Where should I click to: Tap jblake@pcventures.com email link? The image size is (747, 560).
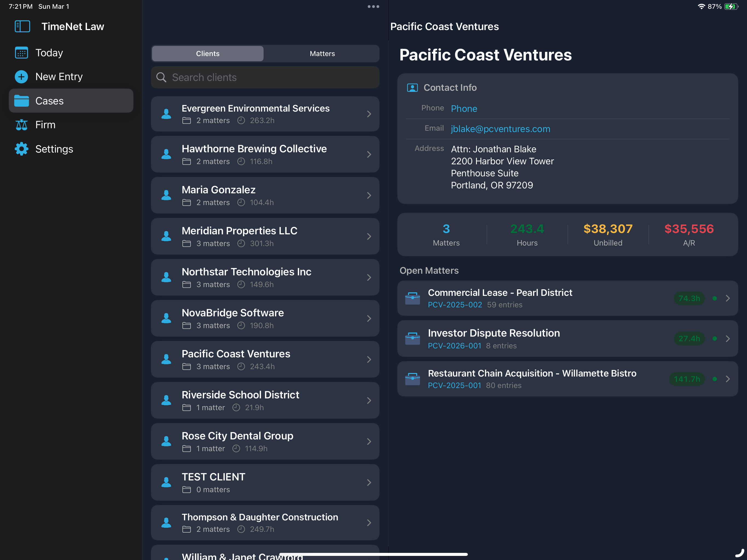(x=500, y=129)
